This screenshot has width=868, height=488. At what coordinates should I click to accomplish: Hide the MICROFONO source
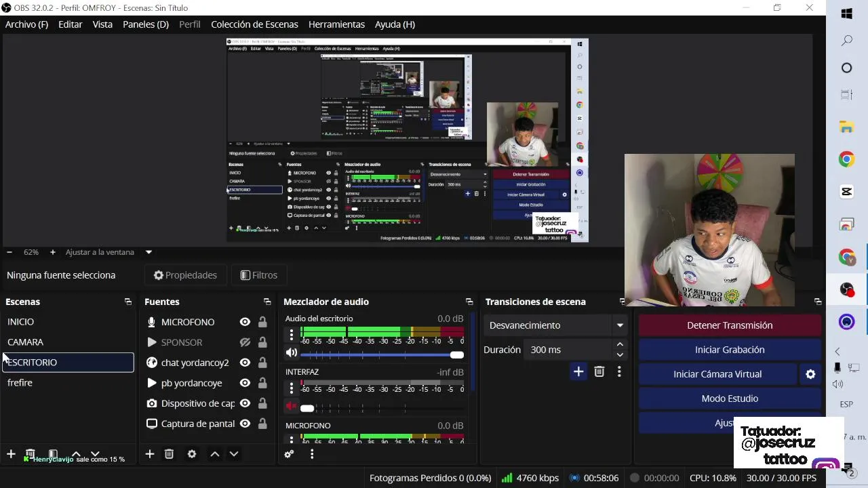pyautogui.click(x=245, y=322)
